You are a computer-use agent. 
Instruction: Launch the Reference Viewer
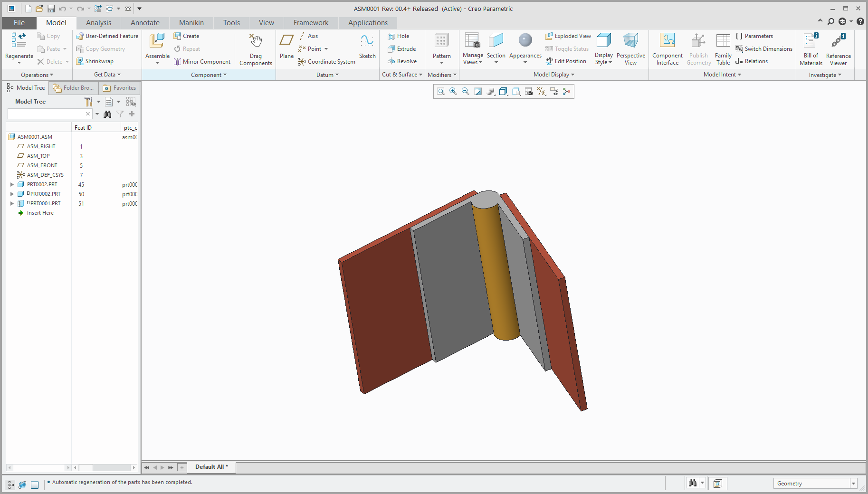[838, 49]
